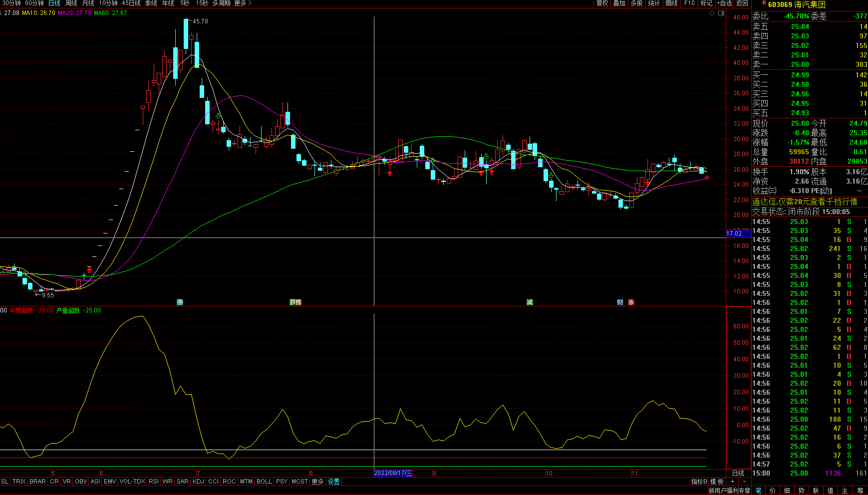Expand 更多 periods menu at top
The image size is (868, 495).
point(243,3)
